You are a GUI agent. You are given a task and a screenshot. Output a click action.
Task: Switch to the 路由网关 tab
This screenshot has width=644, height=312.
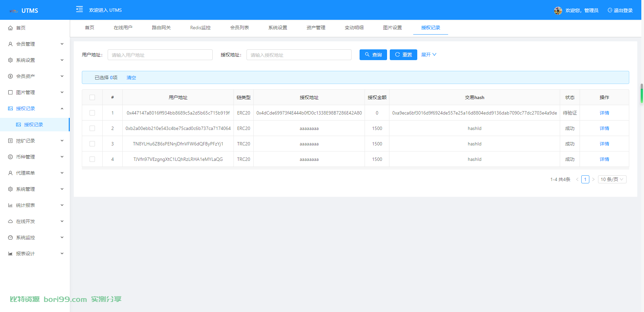pyautogui.click(x=161, y=28)
